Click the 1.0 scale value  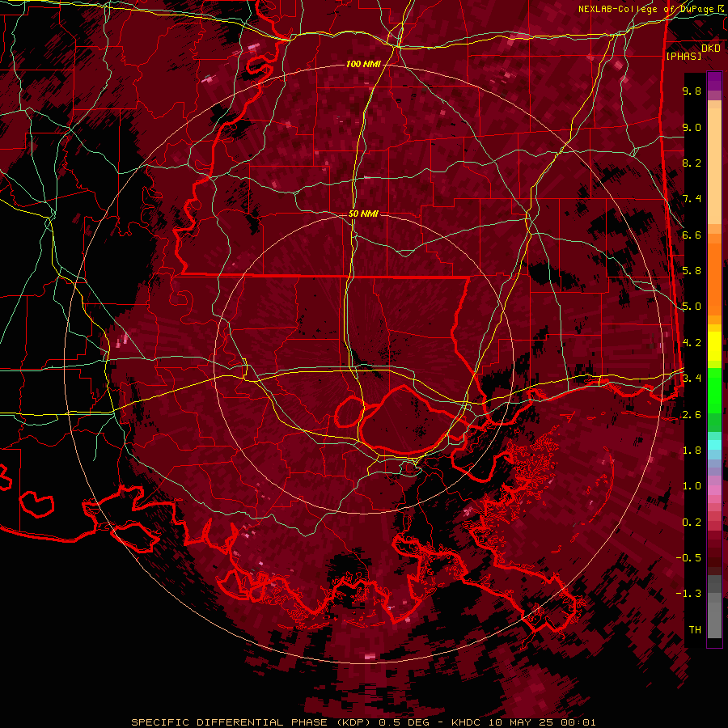click(x=692, y=486)
